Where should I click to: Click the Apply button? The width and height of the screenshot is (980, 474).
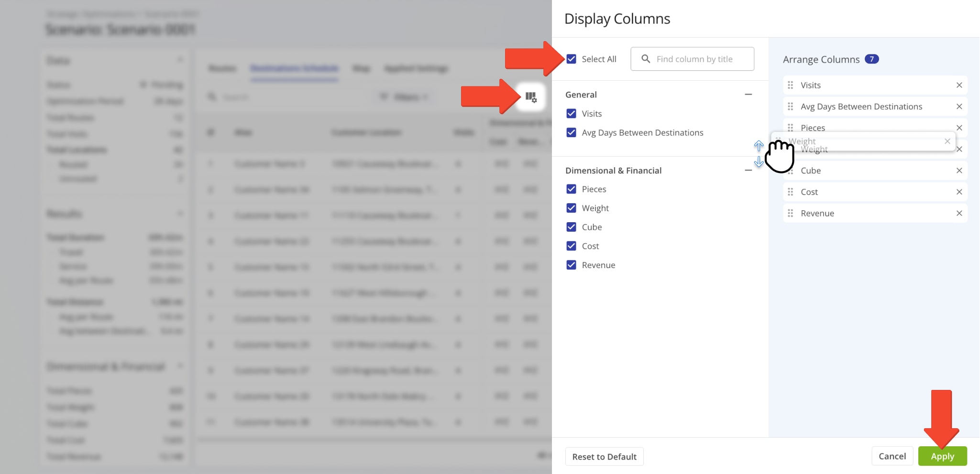(x=942, y=456)
